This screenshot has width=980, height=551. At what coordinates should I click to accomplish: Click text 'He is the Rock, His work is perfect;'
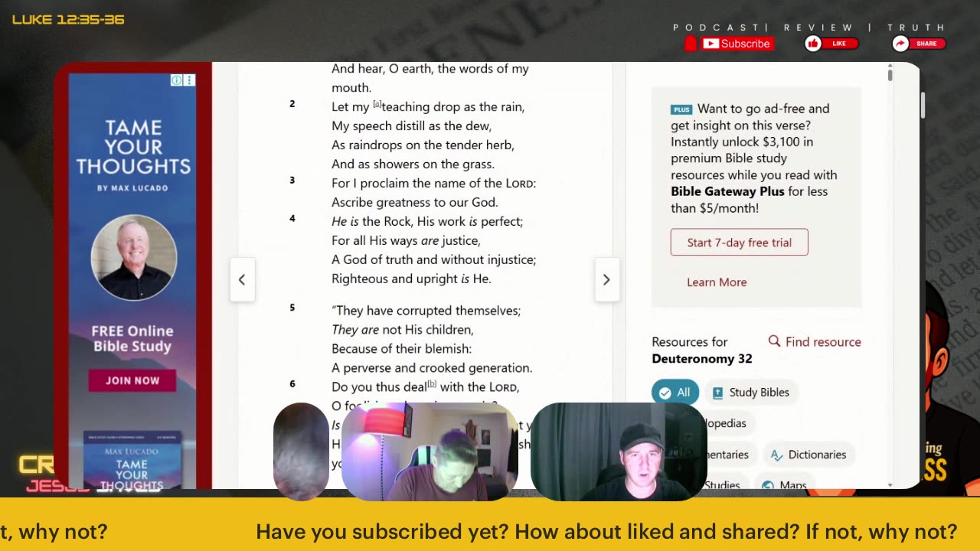click(427, 221)
